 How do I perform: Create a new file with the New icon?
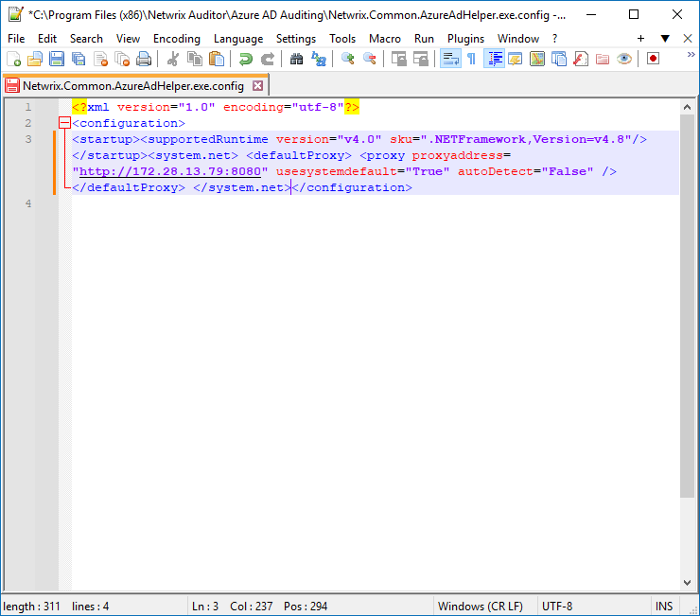click(x=13, y=59)
